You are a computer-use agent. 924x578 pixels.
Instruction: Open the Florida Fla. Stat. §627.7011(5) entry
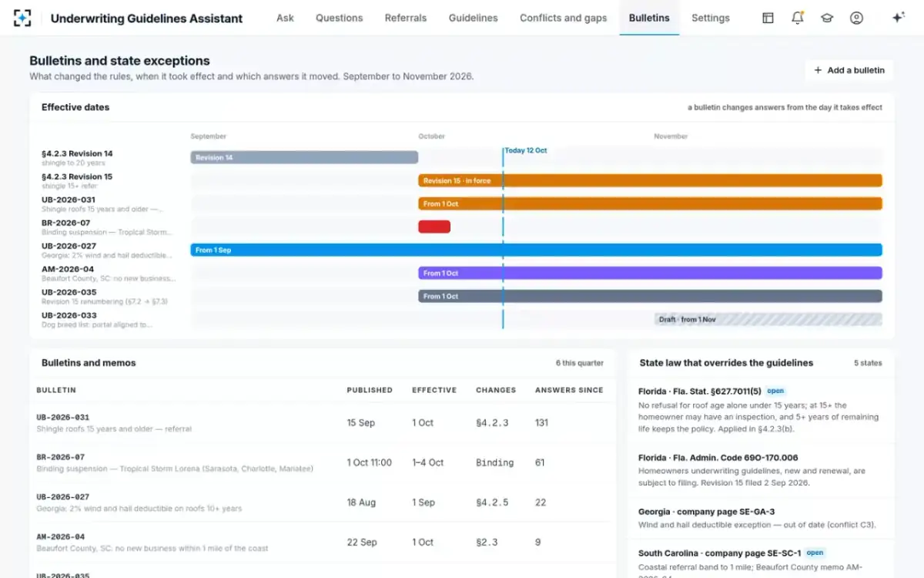pyautogui.click(x=761, y=411)
